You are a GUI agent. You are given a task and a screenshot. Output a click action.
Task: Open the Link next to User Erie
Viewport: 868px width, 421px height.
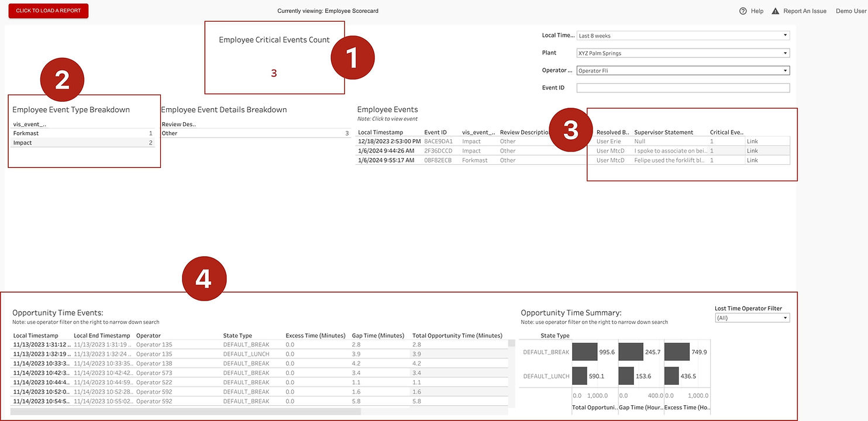pyautogui.click(x=752, y=141)
